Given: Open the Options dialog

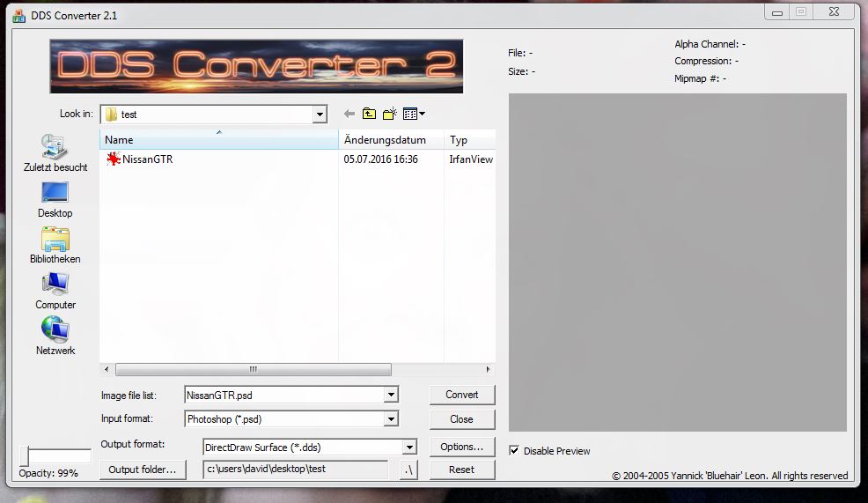Looking at the screenshot, I should point(461,447).
